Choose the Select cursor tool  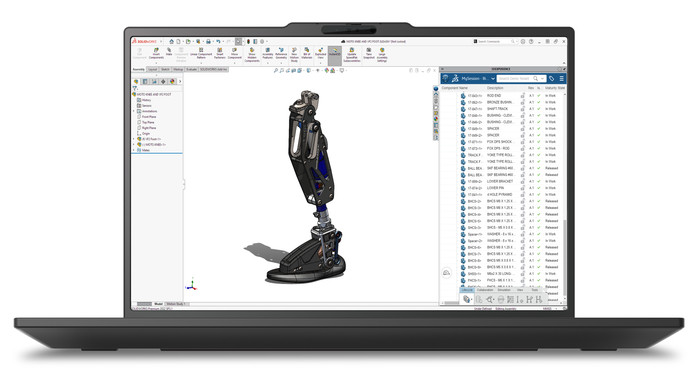pyautogui.click(x=238, y=41)
